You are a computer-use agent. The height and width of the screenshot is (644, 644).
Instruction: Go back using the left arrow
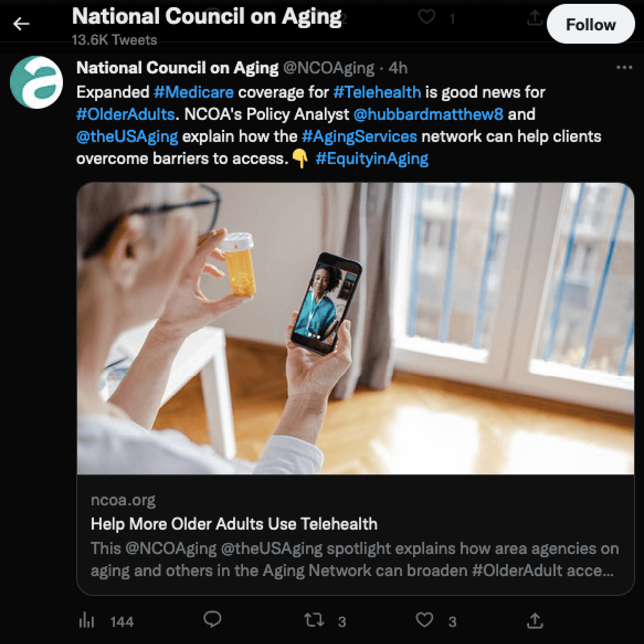pos(21,24)
